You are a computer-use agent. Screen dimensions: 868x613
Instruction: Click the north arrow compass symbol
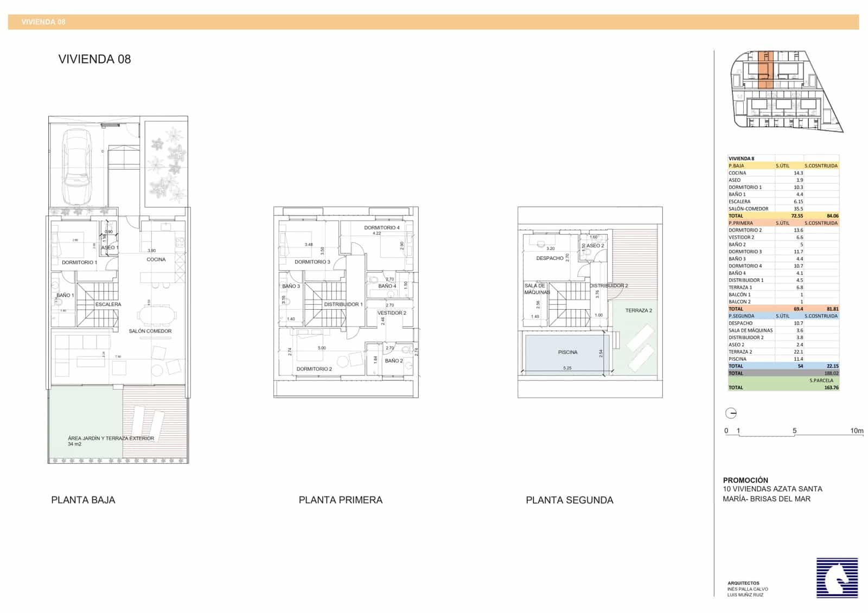(x=731, y=413)
